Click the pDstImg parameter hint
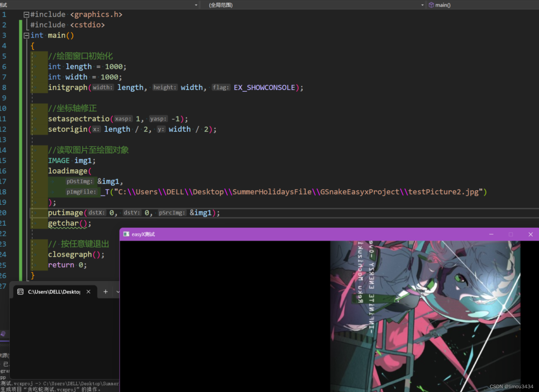This screenshot has height=392, width=539. pos(80,182)
